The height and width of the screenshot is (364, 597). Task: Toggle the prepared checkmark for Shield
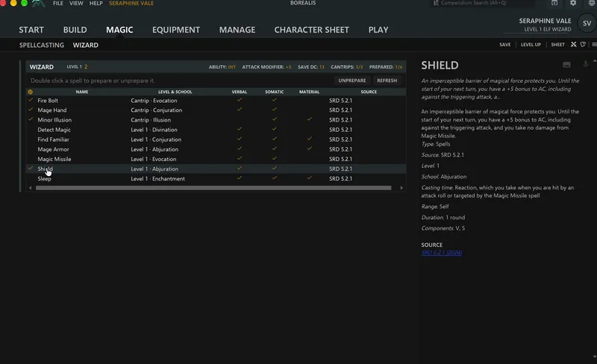pyautogui.click(x=31, y=168)
